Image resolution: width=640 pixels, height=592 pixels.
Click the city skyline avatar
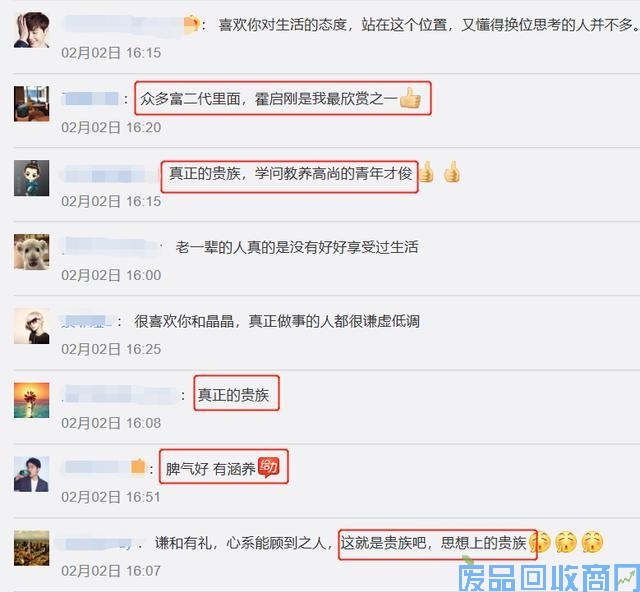click(x=31, y=548)
